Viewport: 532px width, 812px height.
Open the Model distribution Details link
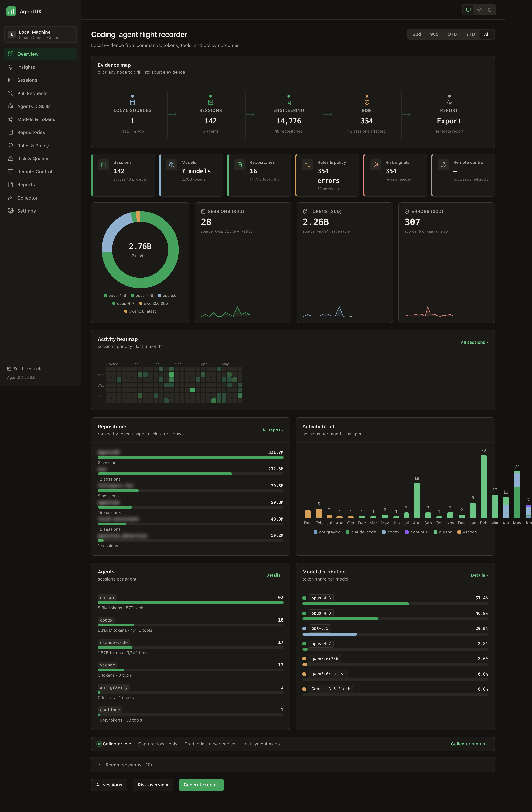pyautogui.click(x=479, y=575)
